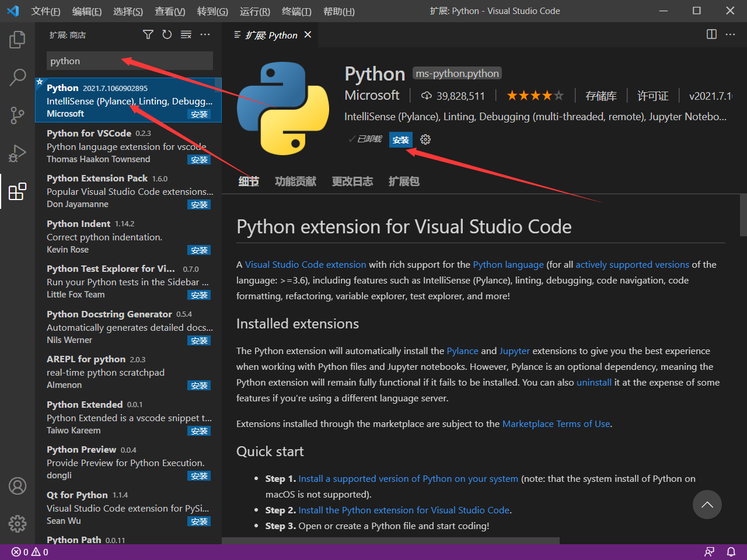
Task: Open the 编辑(E) menu
Action: tap(87, 12)
